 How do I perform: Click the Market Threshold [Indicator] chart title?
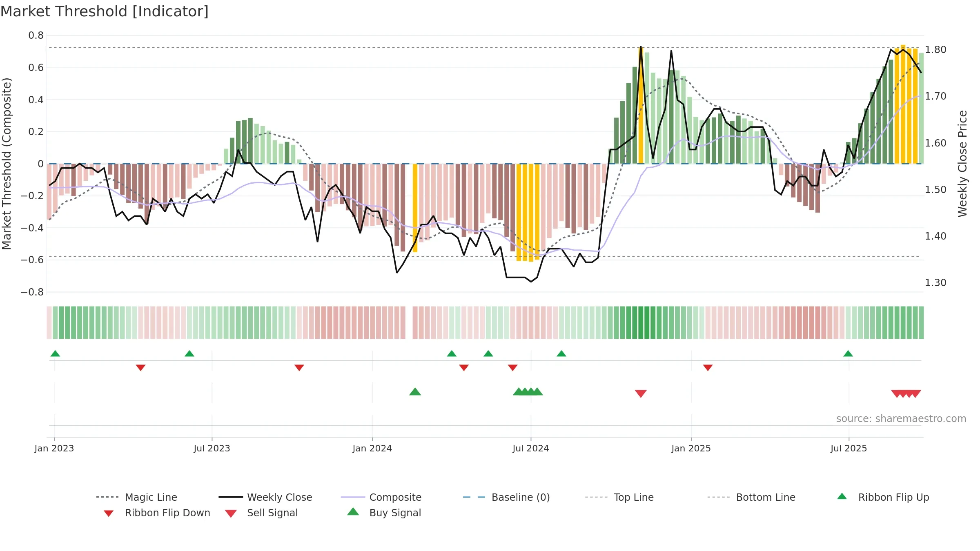(x=105, y=11)
